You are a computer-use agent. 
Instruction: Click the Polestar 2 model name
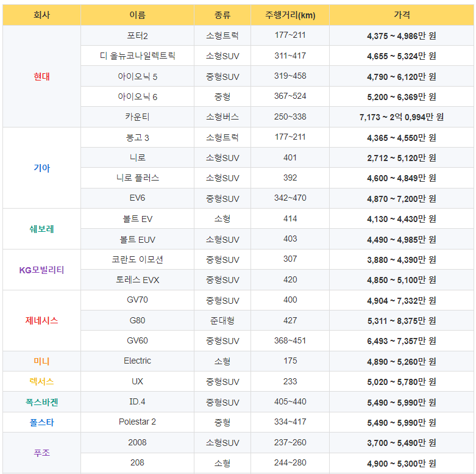click(137, 422)
